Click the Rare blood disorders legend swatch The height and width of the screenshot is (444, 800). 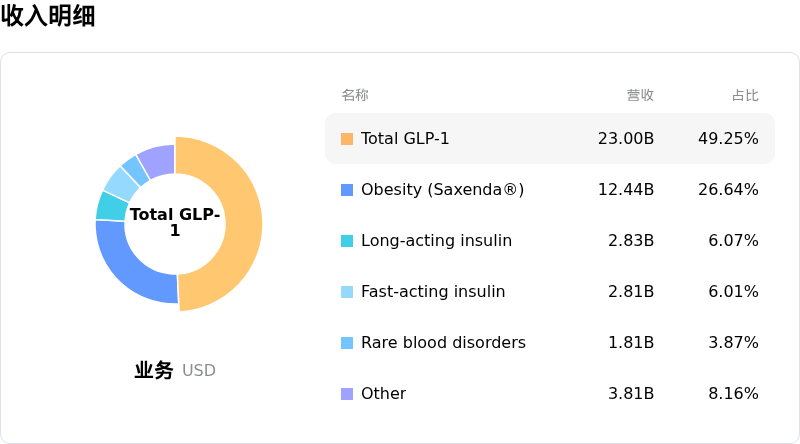click(347, 343)
